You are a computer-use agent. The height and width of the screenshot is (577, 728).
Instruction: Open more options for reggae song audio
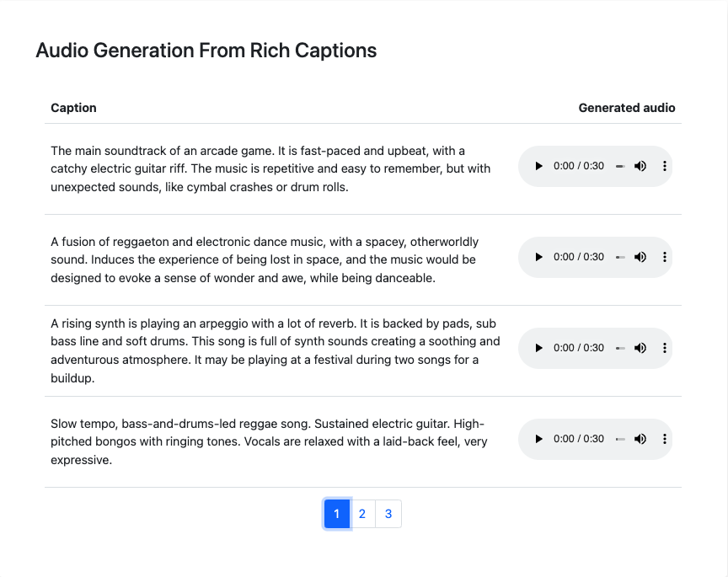665,440
